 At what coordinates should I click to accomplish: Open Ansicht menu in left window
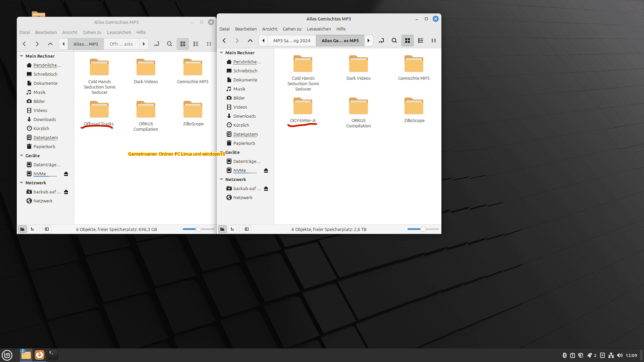click(70, 32)
